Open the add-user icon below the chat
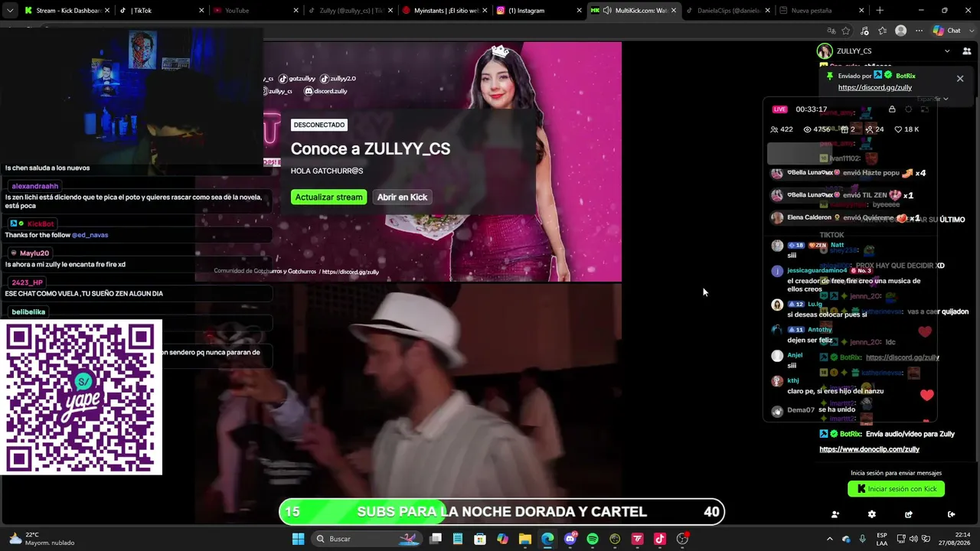980x551 pixels. click(835, 514)
